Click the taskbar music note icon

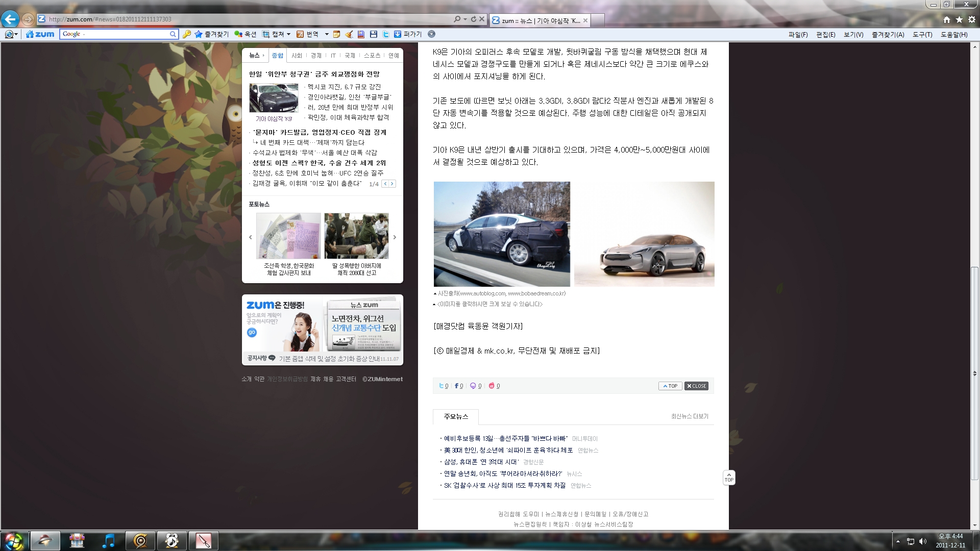[108, 541]
